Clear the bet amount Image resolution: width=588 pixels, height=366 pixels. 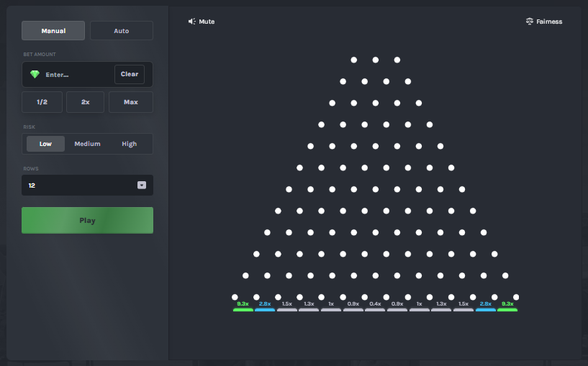(130, 75)
